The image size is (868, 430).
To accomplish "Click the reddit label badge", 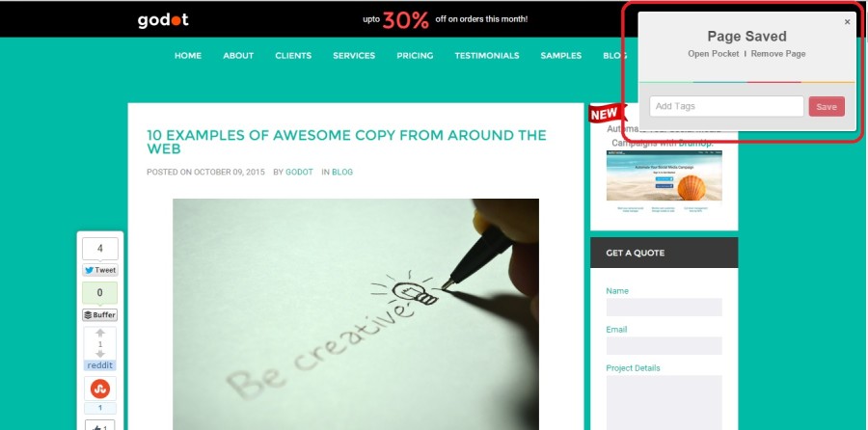I will pyautogui.click(x=100, y=365).
